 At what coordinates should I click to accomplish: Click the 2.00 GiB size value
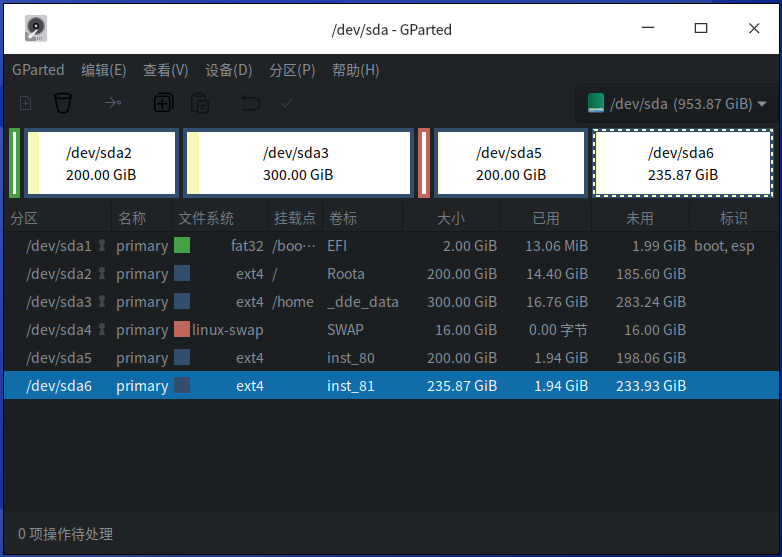tap(470, 245)
